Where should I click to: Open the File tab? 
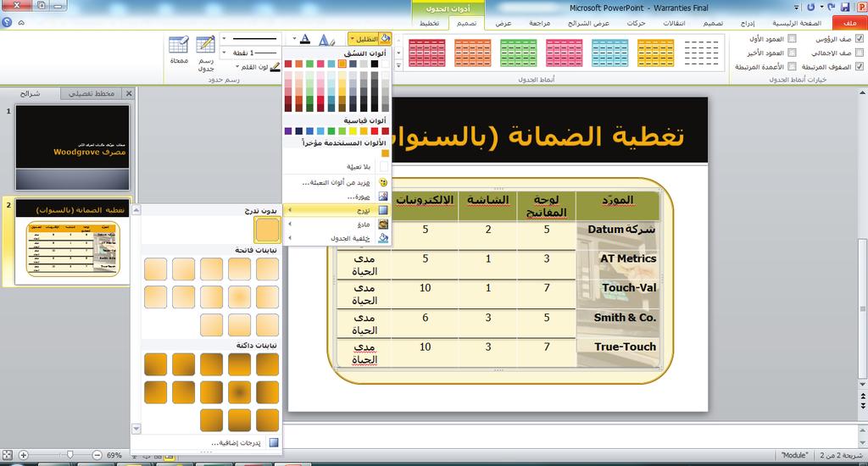pos(849,23)
